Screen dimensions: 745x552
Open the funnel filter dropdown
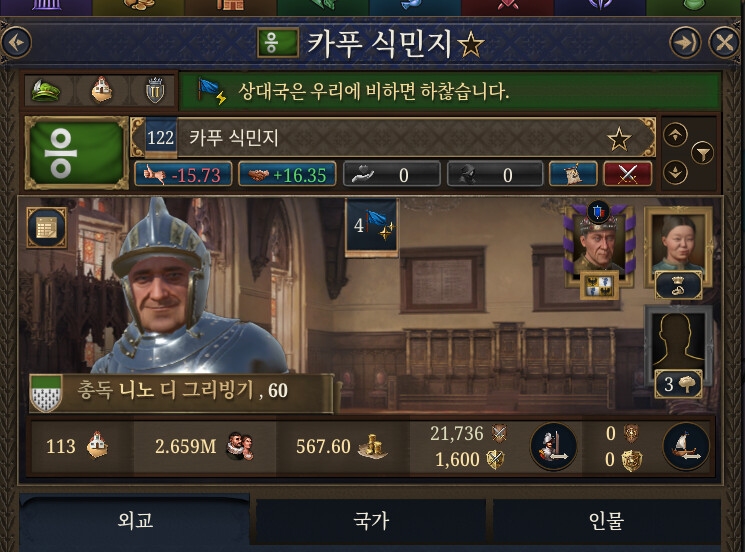point(702,153)
